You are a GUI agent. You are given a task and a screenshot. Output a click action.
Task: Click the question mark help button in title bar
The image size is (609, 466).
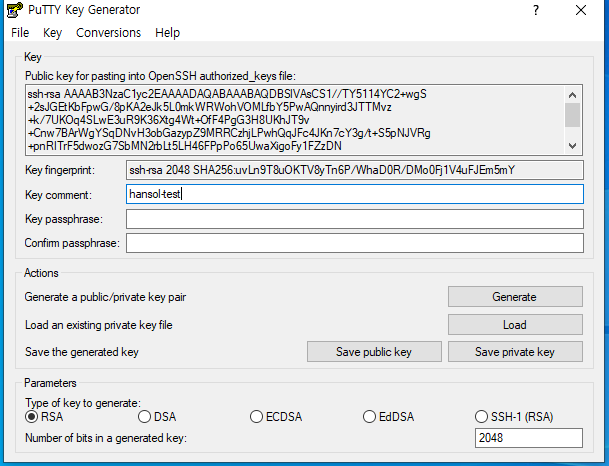click(536, 10)
